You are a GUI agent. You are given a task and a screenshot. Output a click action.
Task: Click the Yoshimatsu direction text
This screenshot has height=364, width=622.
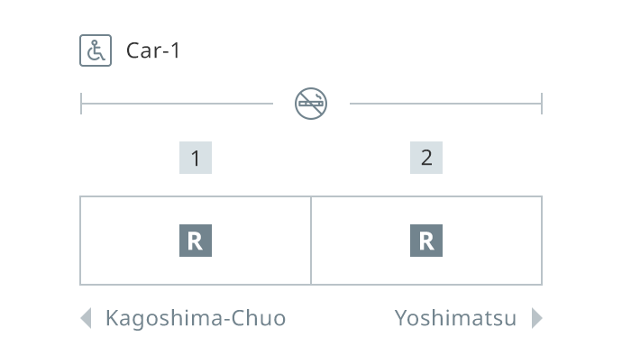pyautogui.click(x=456, y=318)
